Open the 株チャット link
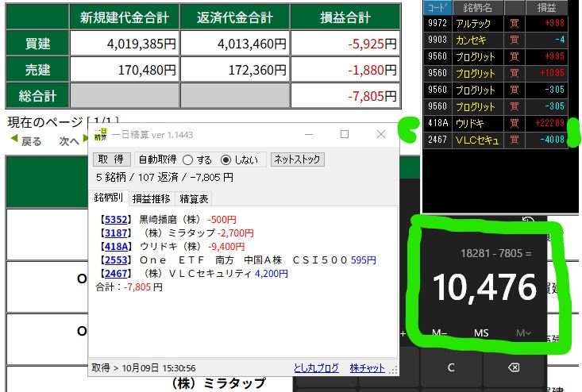 click(366, 368)
